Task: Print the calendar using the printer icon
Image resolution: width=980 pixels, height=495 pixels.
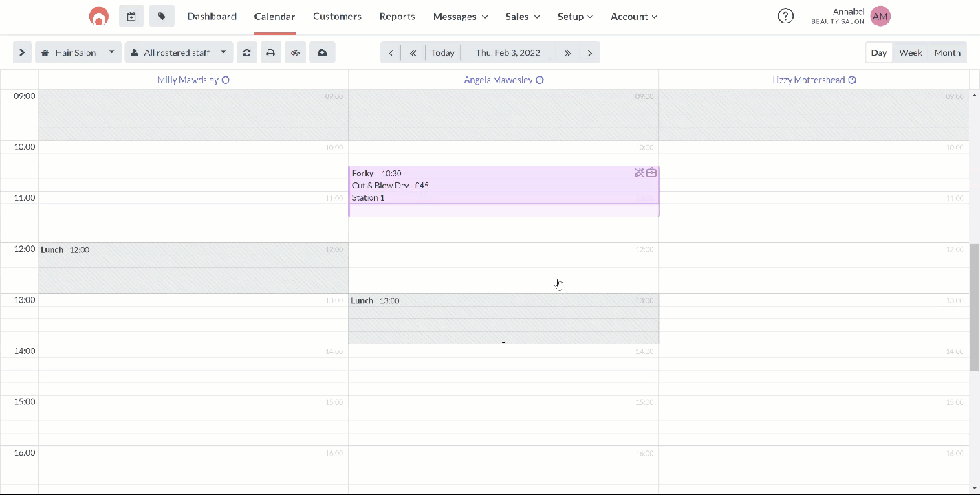Action: pos(271,52)
